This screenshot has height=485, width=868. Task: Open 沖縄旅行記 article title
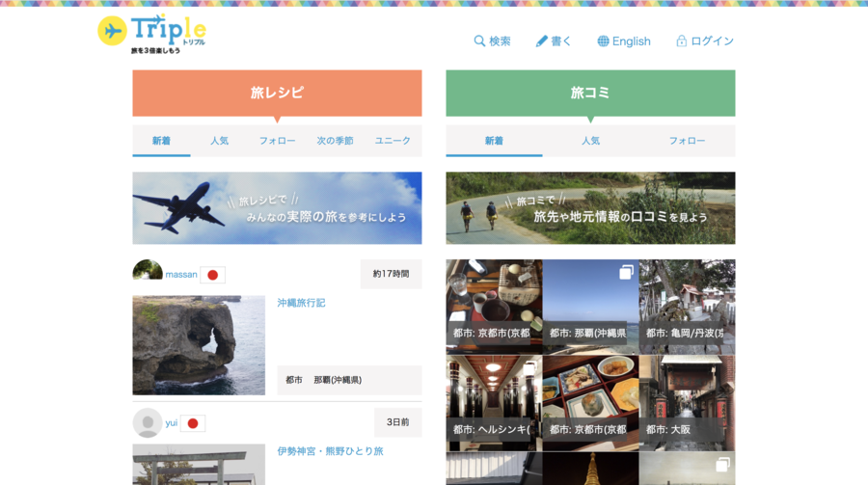pyautogui.click(x=301, y=303)
